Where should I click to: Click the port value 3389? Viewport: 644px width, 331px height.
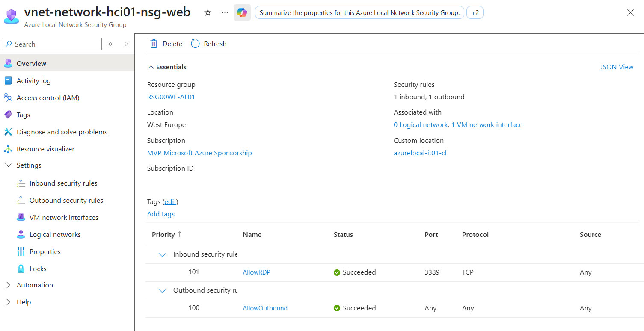(432, 272)
